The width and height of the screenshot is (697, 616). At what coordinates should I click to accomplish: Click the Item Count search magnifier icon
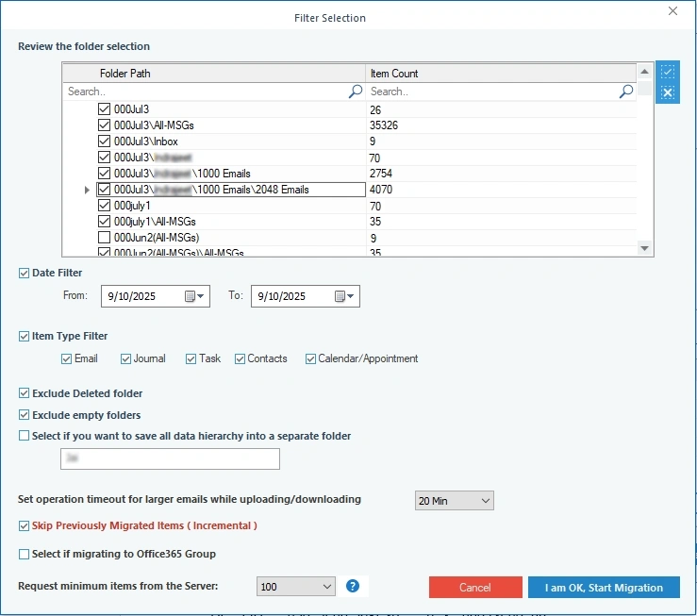[626, 92]
